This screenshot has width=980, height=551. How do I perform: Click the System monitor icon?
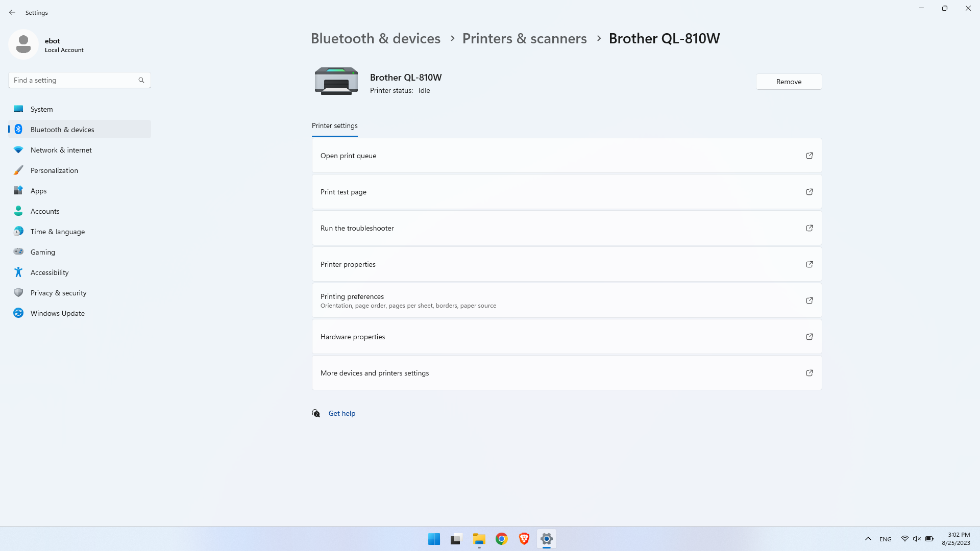(18, 109)
